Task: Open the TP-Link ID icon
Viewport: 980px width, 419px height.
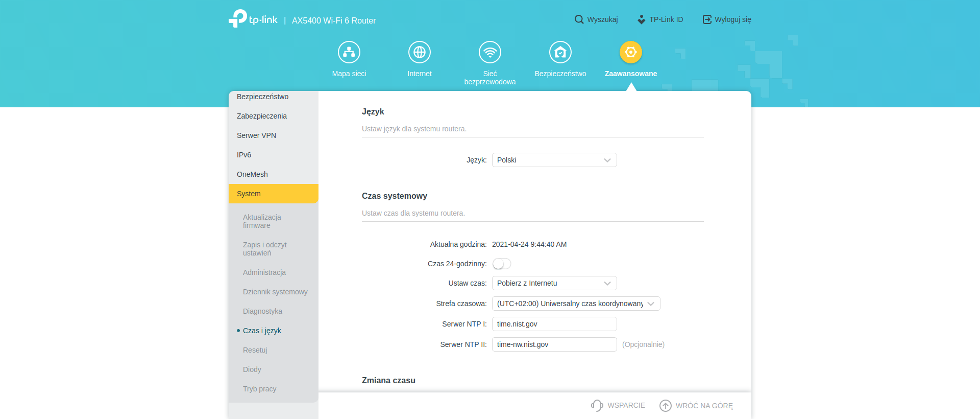Action: [642, 19]
